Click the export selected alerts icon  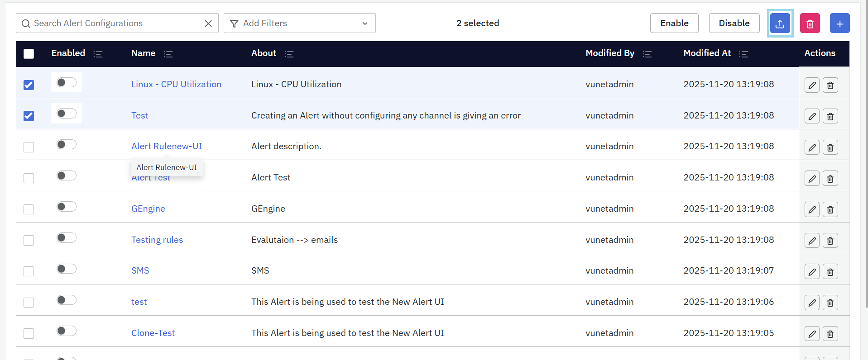click(780, 24)
